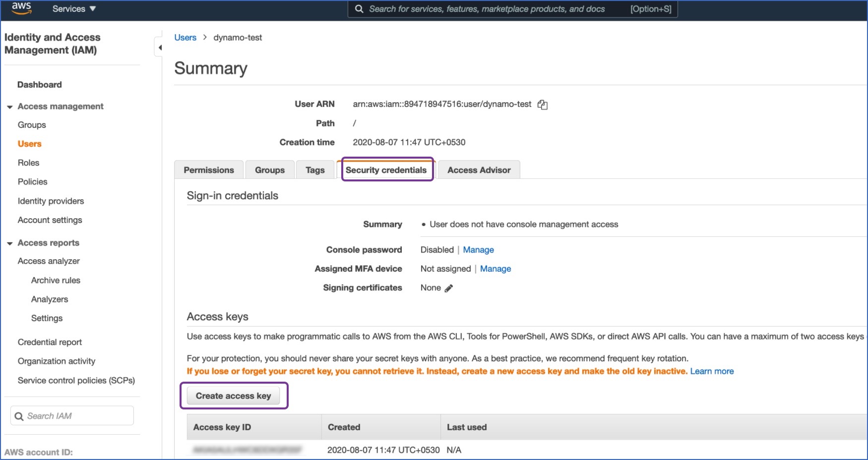Switch to the Tags tab

pos(314,170)
